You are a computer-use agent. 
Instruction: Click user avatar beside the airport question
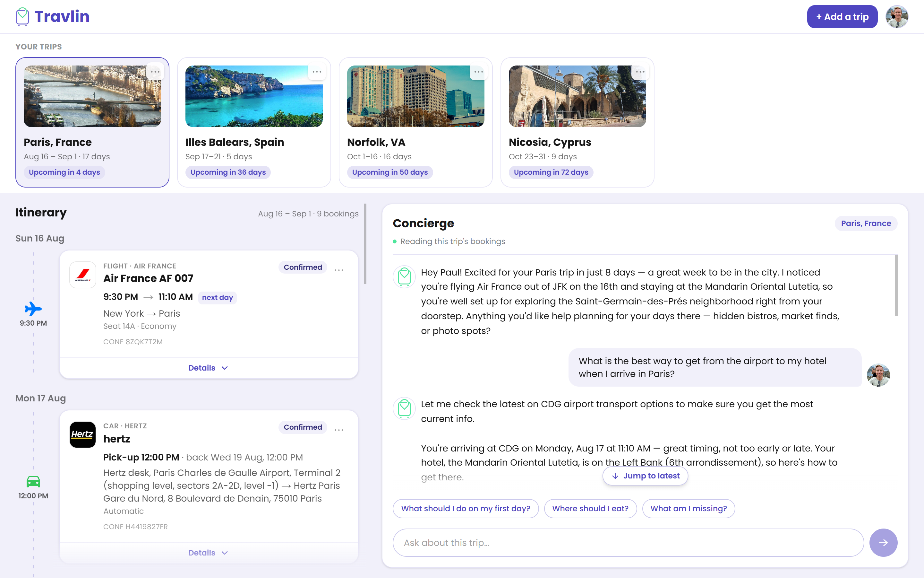tap(878, 375)
